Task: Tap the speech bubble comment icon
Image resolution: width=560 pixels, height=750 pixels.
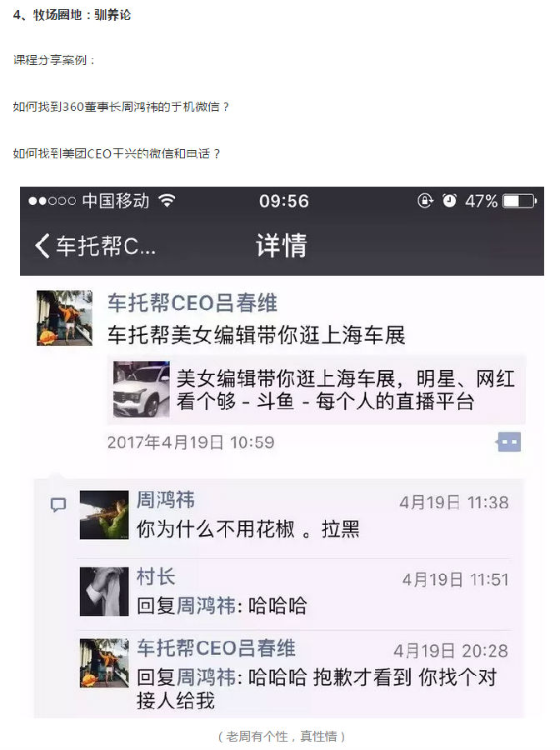Action: click(57, 505)
